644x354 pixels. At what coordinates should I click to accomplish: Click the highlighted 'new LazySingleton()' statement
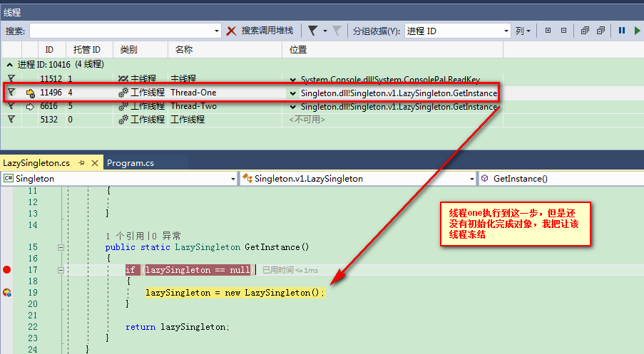click(235, 293)
